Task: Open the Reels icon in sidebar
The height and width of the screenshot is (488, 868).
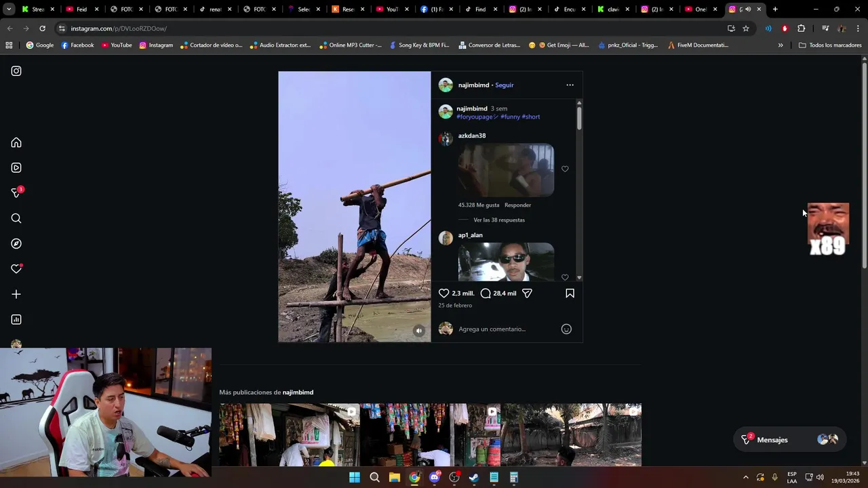Action: pos(16,167)
